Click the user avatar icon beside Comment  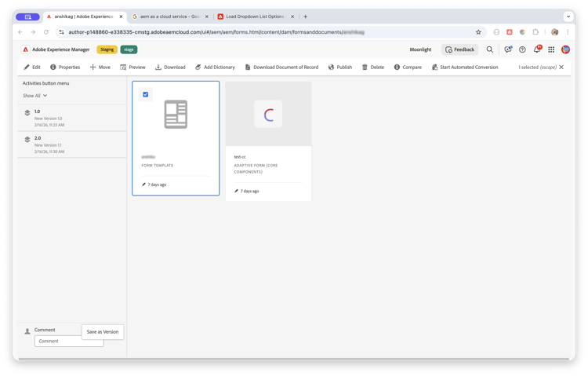pyautogui.click(x=27, y=331)
